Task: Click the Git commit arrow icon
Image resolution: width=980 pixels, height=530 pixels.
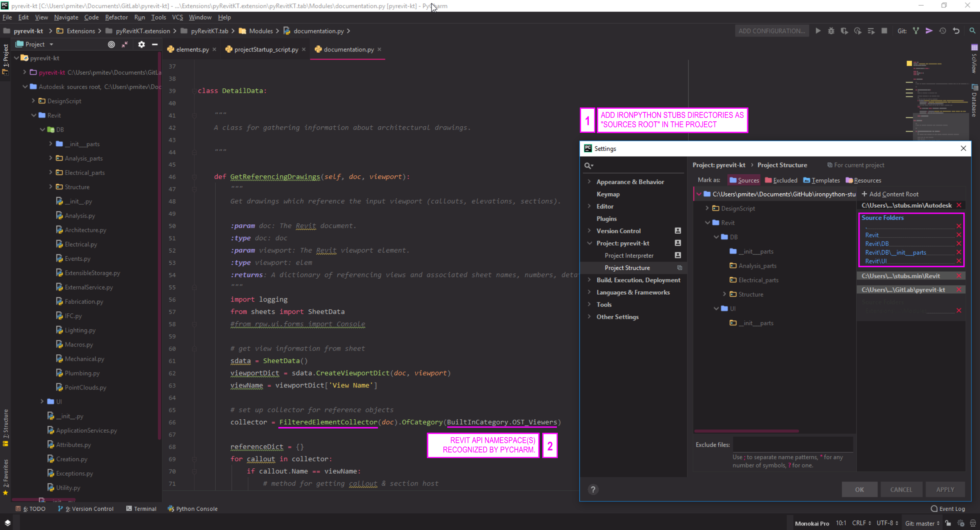Action: point(929,31)
